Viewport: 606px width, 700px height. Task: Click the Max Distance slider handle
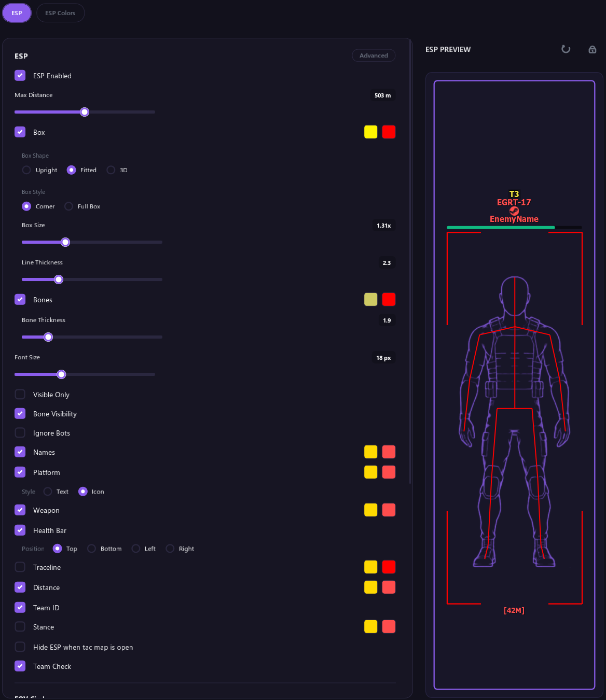[85, 112]
